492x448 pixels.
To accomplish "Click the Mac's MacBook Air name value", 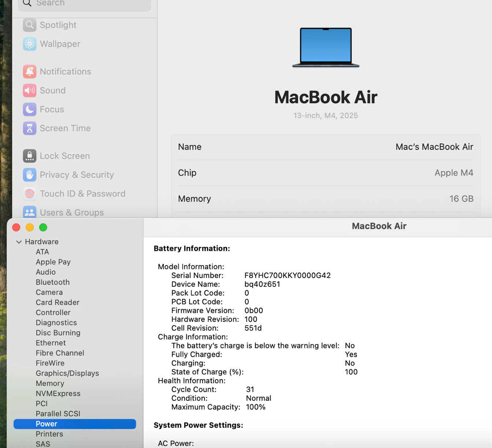I will pyautogui.click(x=434, y=147).
